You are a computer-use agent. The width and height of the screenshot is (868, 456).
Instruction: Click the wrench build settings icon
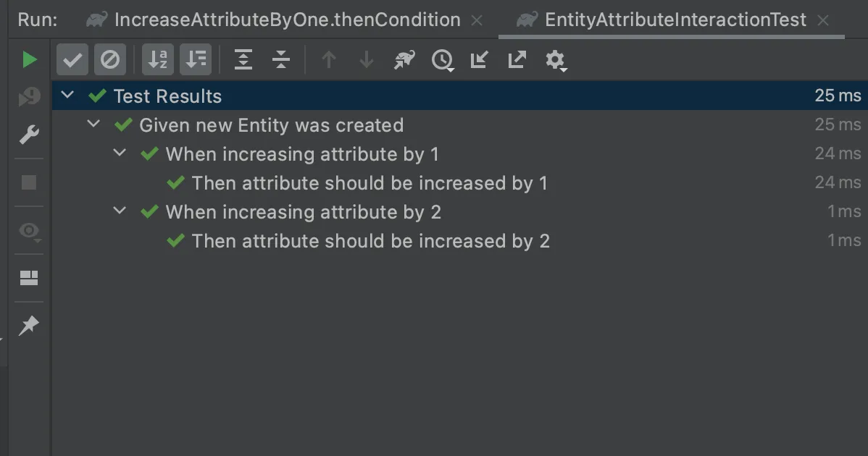point(29,135)
